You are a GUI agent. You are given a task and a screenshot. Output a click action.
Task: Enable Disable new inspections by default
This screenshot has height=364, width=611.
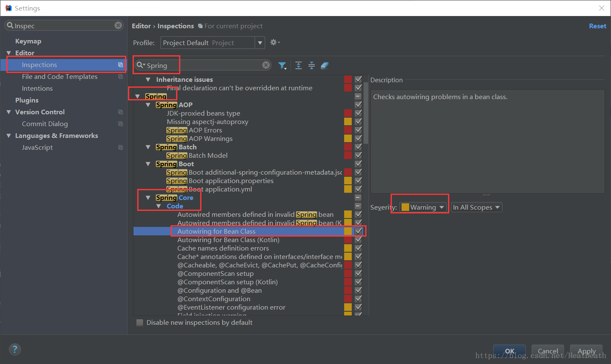click(x=139, y=323)
